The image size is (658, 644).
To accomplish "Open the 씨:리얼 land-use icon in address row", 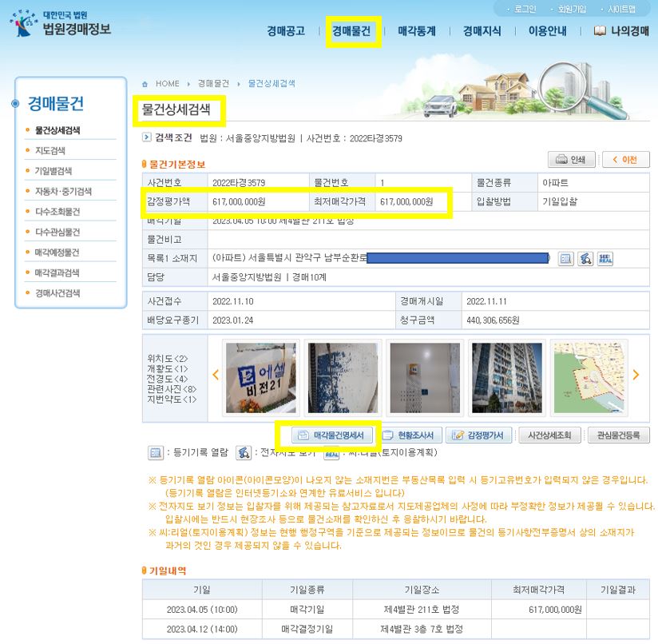I will point(606,258).
